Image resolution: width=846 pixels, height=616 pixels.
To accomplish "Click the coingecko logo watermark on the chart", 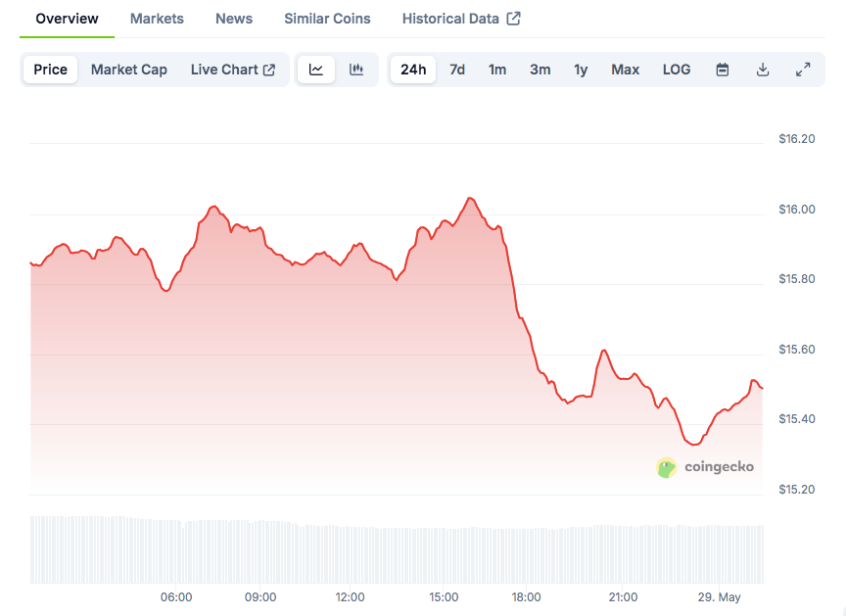I will pos(705,467).
